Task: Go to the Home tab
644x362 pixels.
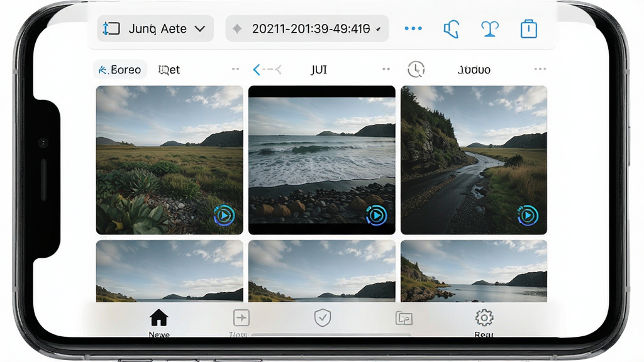Action: click(159, 323)
